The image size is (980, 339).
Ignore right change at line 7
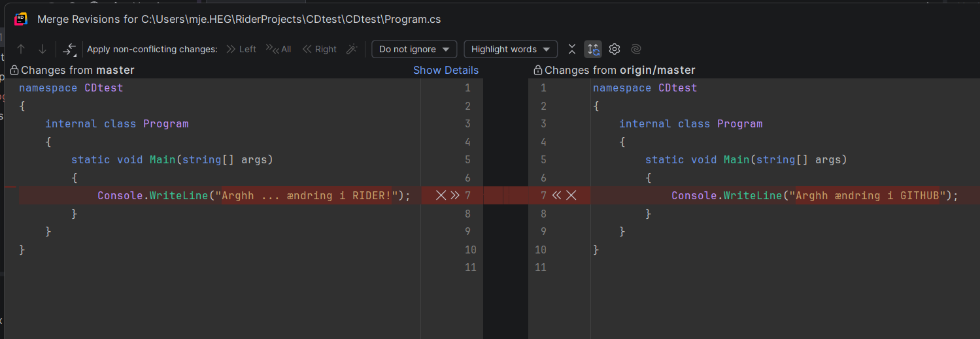tap(571, 195)
